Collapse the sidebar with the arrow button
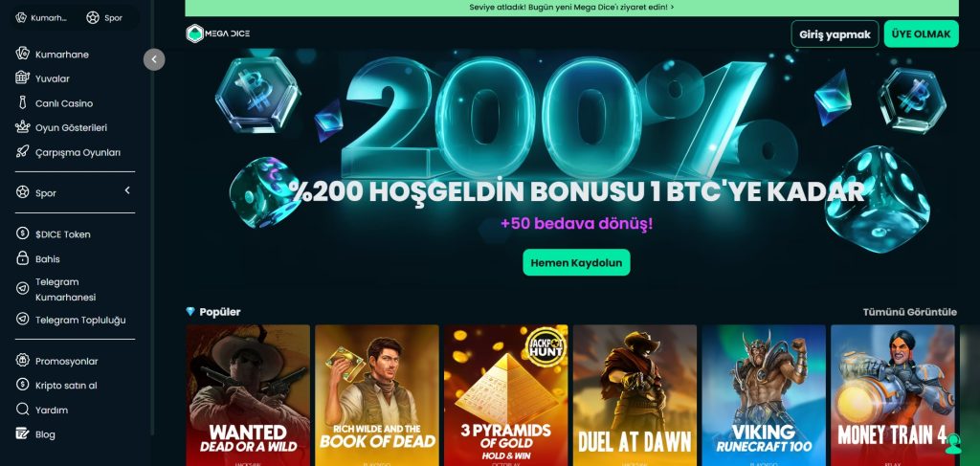980x466 pixels. pos(154,60)
